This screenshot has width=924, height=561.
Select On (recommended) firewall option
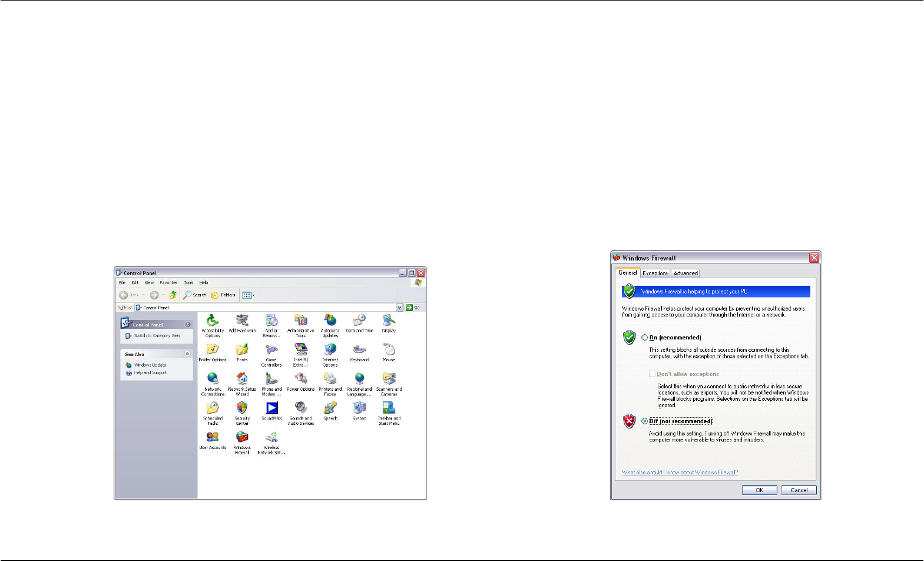pos(644,338)
